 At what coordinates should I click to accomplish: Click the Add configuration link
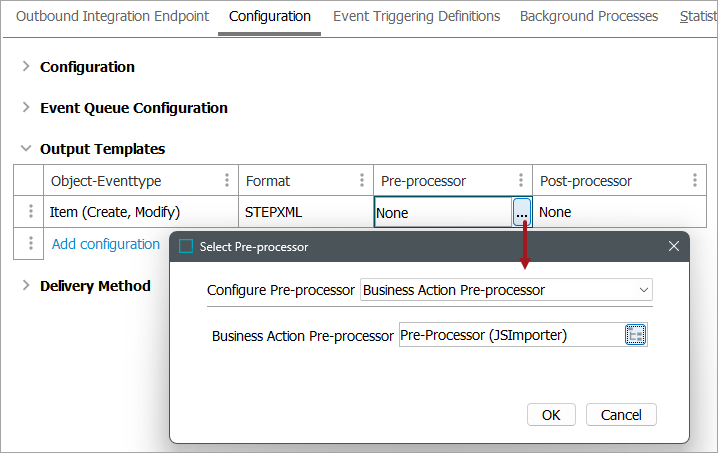point(106,244)
